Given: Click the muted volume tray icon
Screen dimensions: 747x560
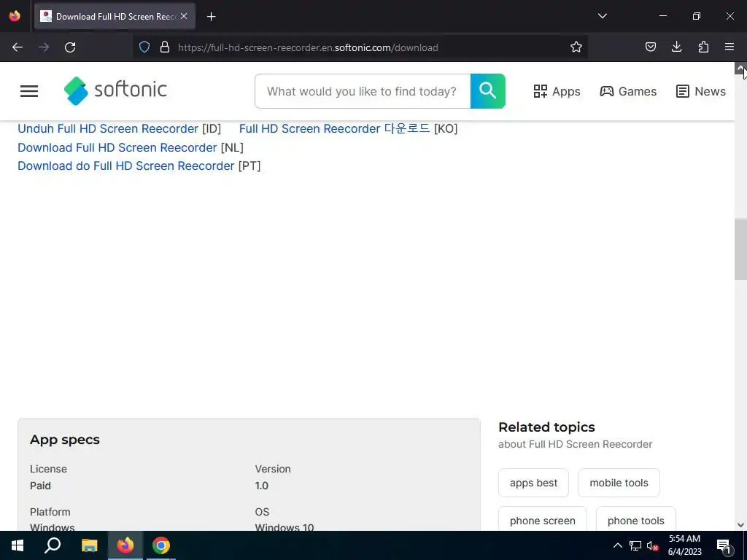Looking at the screenshot, I should (653, 545).
